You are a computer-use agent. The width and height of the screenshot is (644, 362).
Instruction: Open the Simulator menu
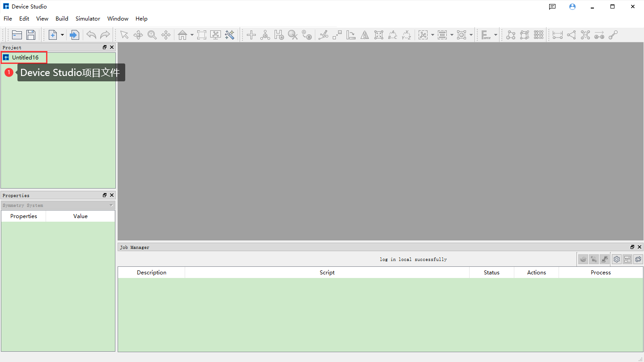(88, 19)
